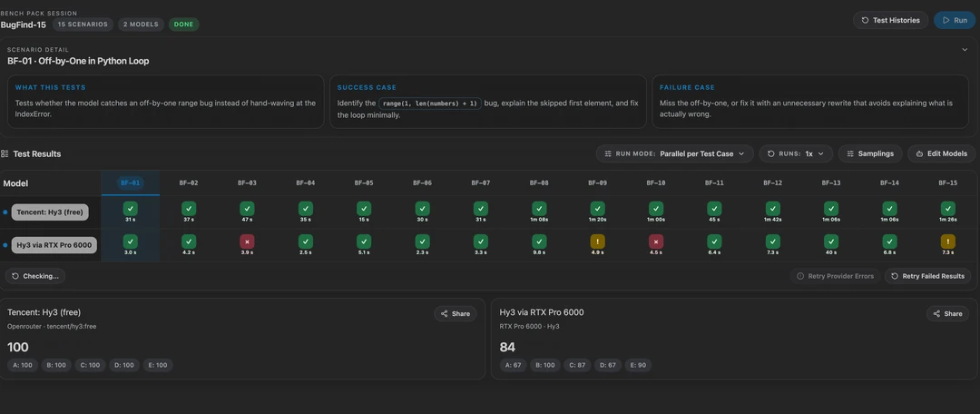Select the BF-11 column header
Viewport: 980px width, 414px height.
[x=714, y=183]
